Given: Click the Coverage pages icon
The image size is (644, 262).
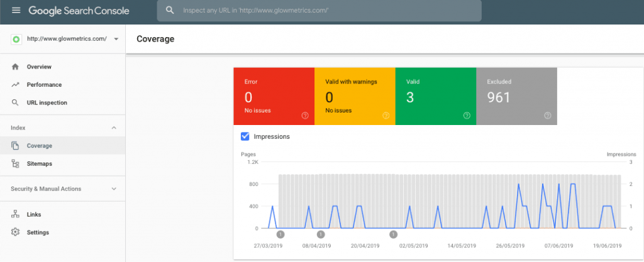Looking at the screenshot, I should point(15,146).
